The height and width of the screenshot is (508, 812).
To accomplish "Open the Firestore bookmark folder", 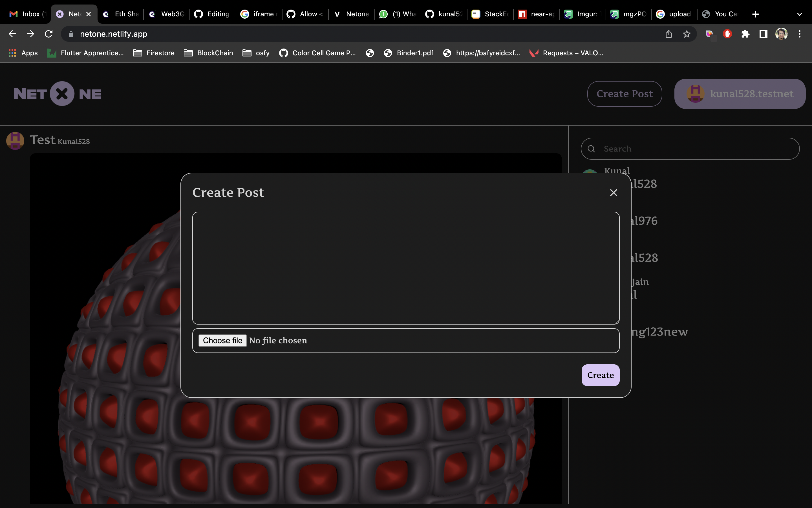I will coord(154,53).
